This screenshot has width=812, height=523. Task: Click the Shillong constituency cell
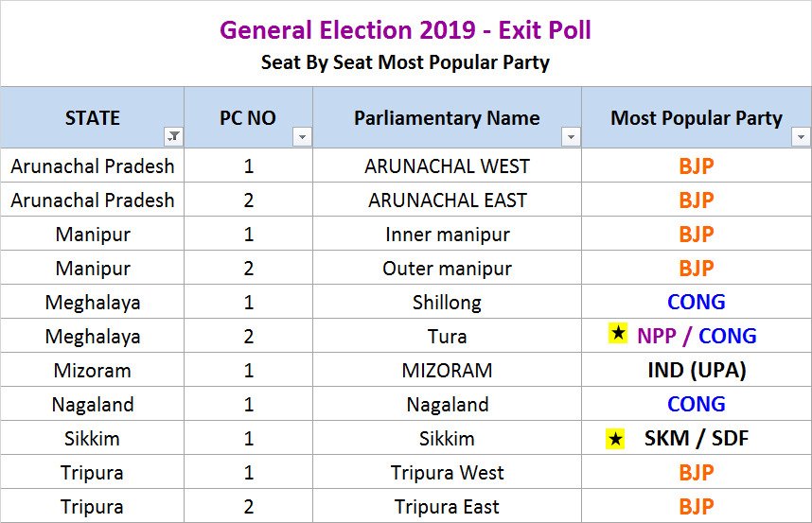pos(447,303)
